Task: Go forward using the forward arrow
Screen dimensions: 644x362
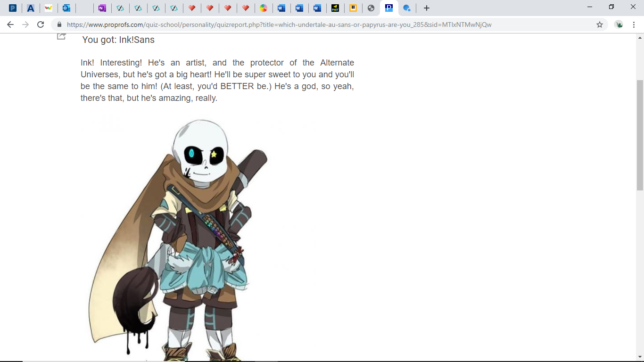Action: click(x=25, y=25)
